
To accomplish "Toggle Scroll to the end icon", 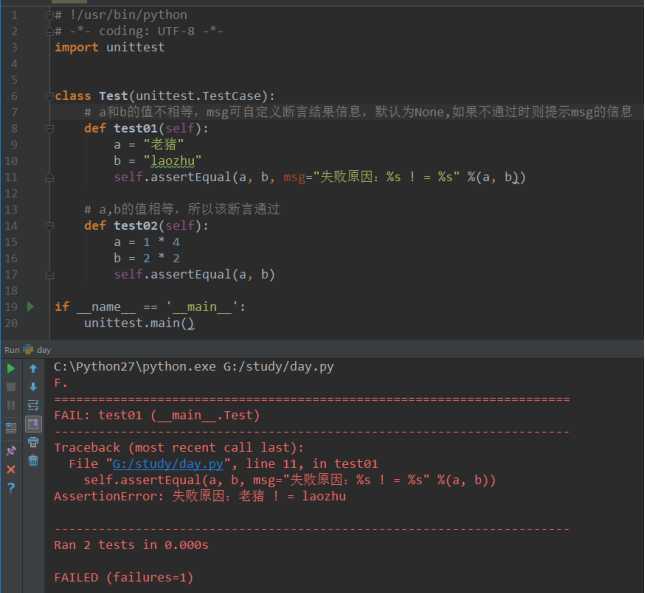I will (x=33, y=424).
